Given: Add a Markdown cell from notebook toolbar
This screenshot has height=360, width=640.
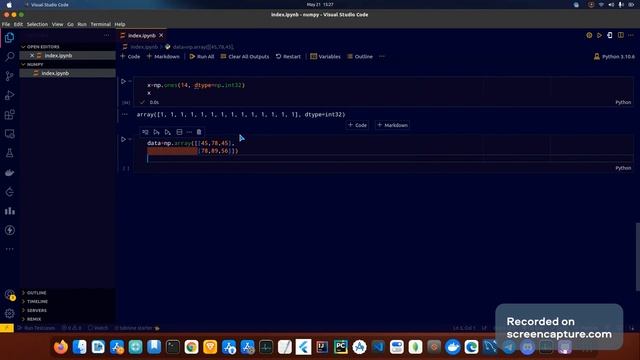Looking at the screenshot, I should click(163, 56).
